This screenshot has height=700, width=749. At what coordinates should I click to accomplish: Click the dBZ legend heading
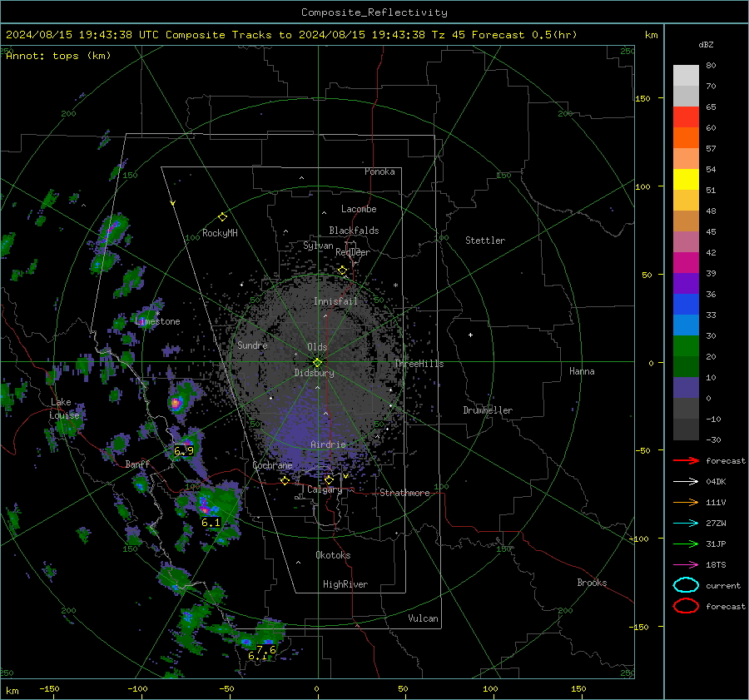[706, 45]
